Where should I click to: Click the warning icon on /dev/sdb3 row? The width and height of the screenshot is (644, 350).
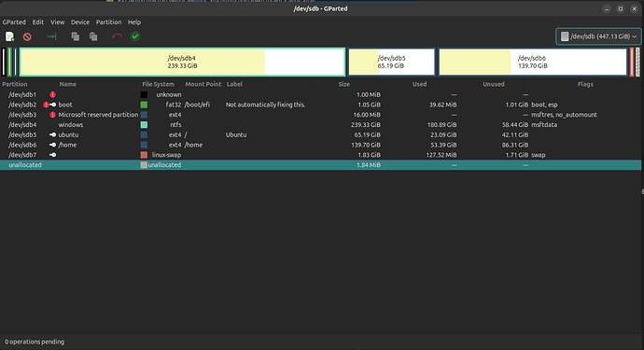click(x=52, y=115)
